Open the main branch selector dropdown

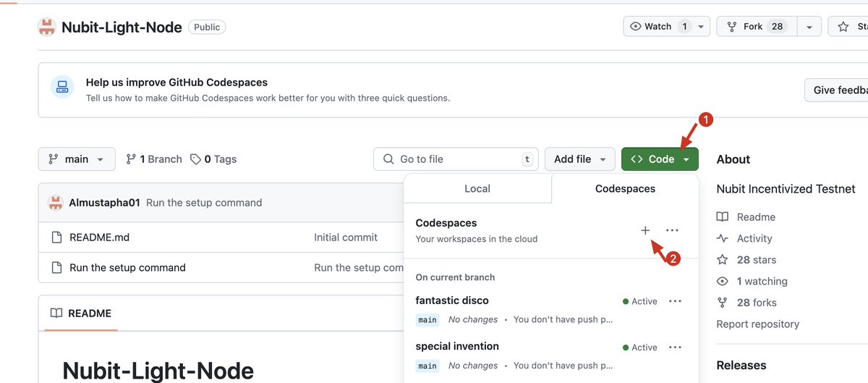point(77,159)
